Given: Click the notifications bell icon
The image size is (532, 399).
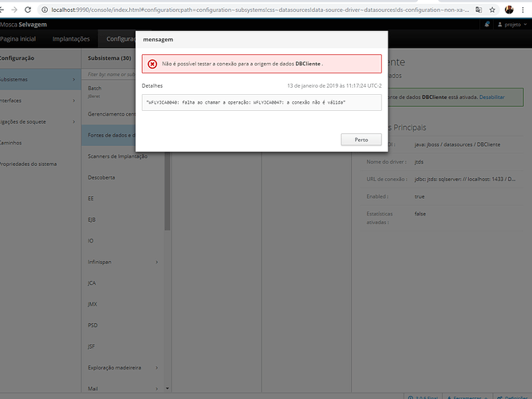Looking at the screenshot, I should 487,25.
